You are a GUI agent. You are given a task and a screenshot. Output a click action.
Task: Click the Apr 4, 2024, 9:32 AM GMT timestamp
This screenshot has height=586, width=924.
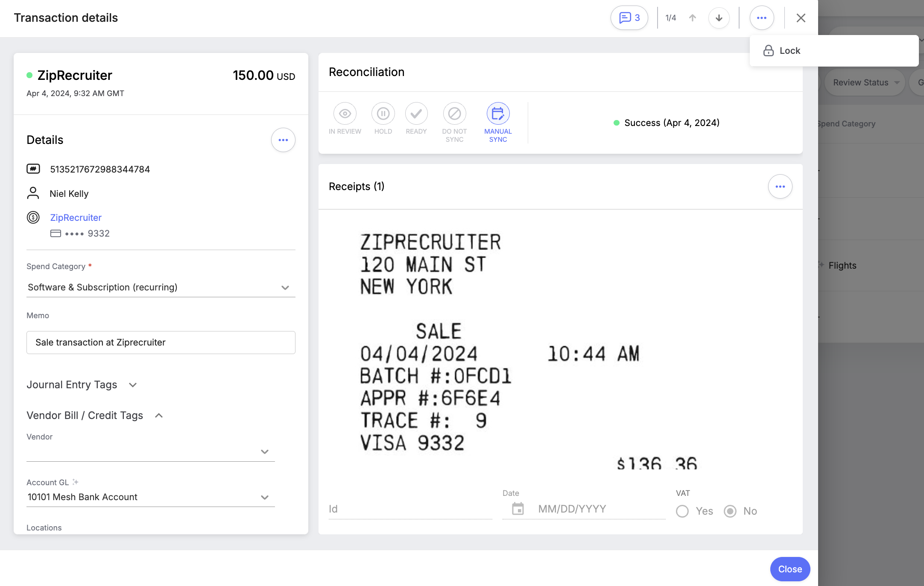[x=75, y=94]
